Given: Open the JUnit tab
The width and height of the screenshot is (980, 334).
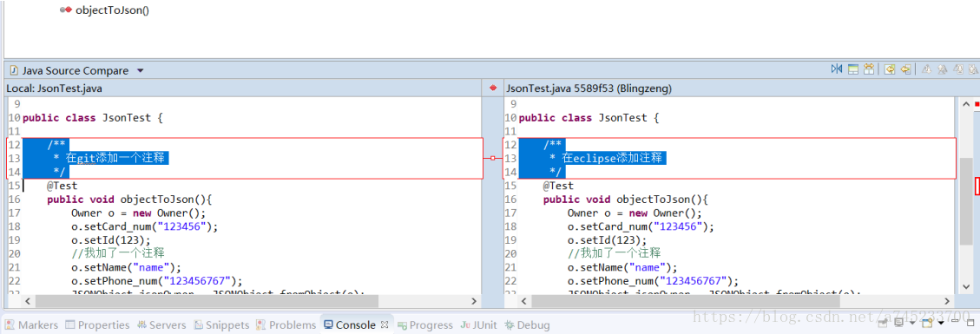Looking at the screenshot, I should [479, 324].
